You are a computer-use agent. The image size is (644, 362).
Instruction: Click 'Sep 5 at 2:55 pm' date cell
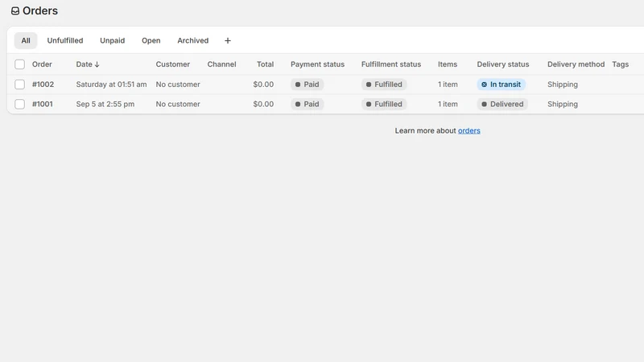tap(105, 104)
